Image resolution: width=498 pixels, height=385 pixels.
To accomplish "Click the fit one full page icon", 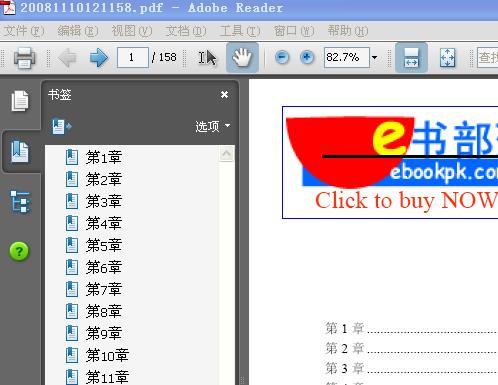I will [x=447, y=58].
